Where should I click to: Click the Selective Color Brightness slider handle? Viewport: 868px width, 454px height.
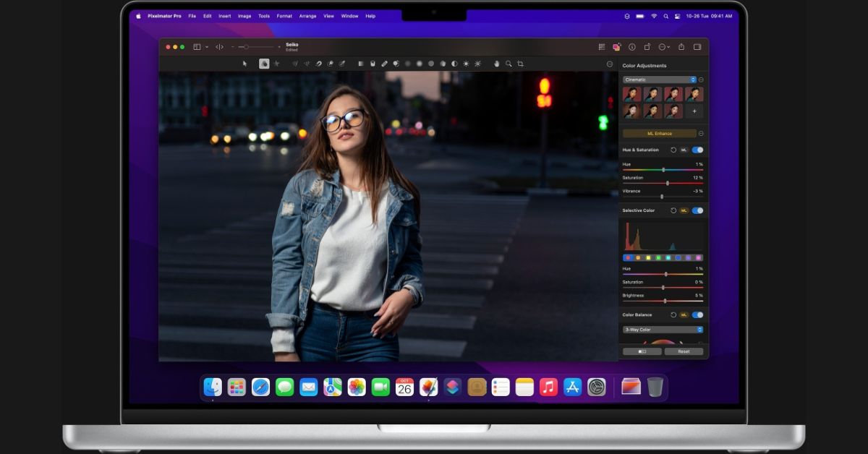(x=665, y=300)
